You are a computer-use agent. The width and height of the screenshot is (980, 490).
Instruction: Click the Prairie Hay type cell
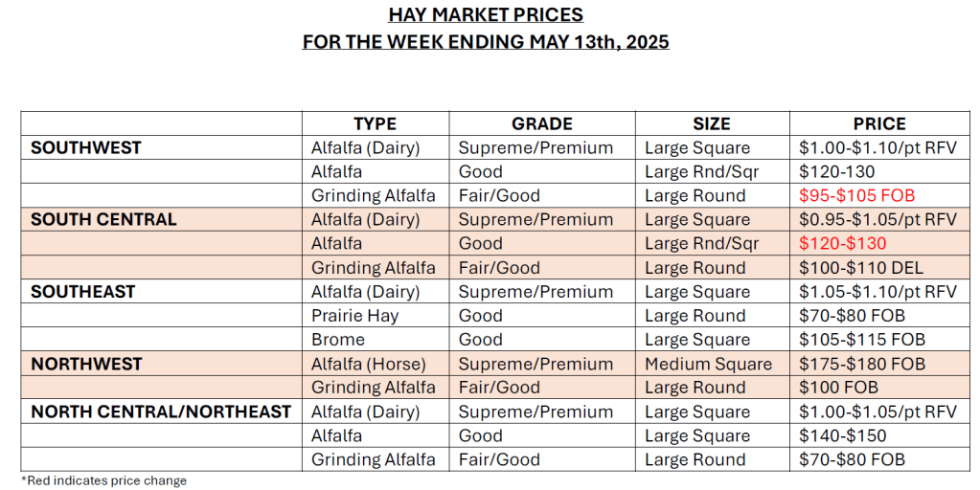pos(354,316)
